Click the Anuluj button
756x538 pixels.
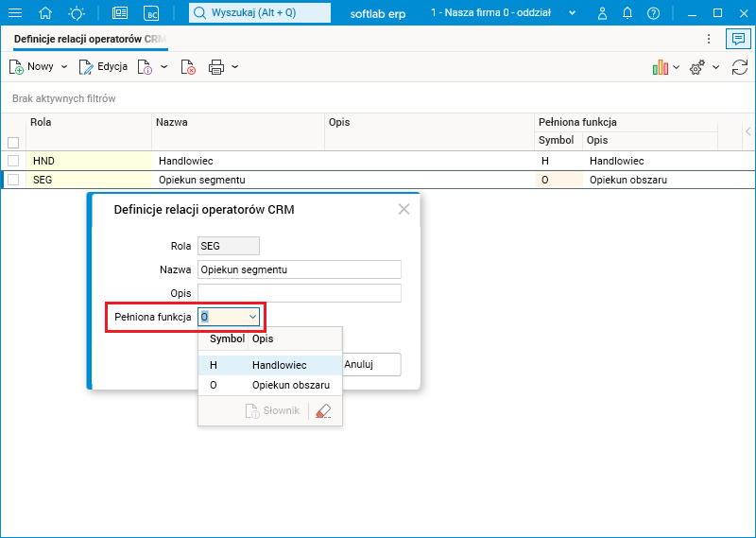[371, 364]
